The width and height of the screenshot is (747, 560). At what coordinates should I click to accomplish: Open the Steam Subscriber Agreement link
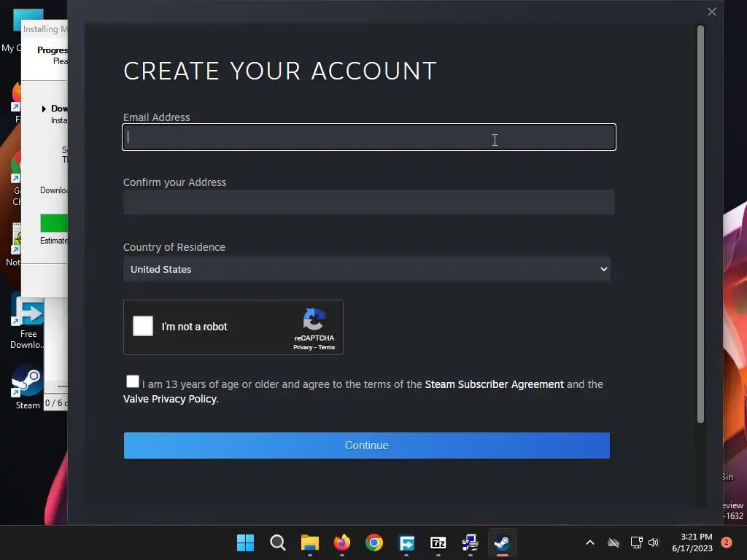point(494,384)
